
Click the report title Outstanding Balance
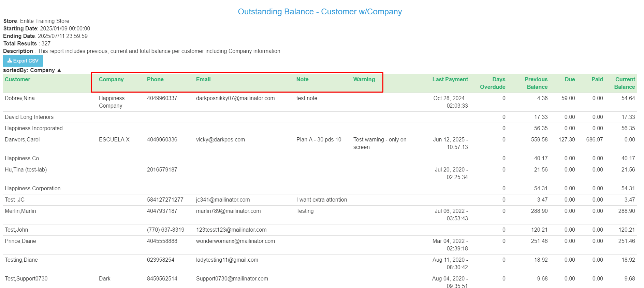click(x=320, y=12)
